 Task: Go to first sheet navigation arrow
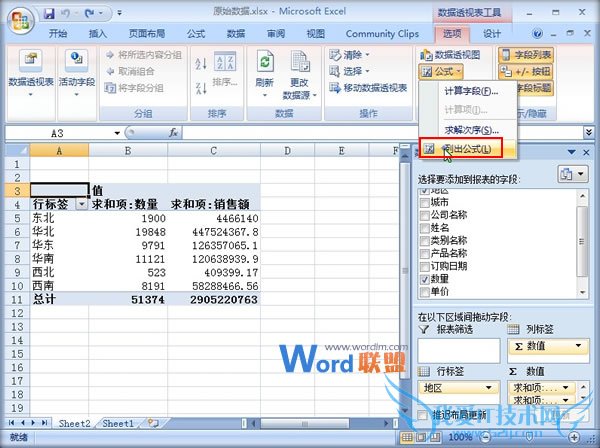coord(11,423)
